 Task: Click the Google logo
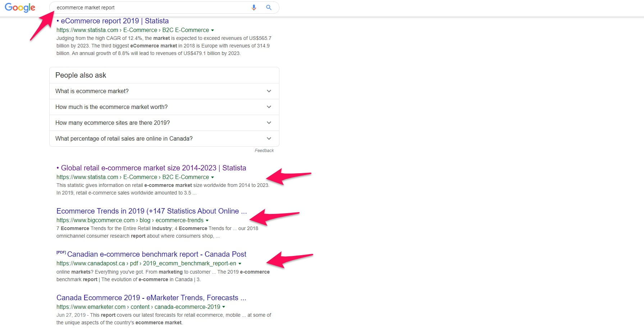click(20, 8)
